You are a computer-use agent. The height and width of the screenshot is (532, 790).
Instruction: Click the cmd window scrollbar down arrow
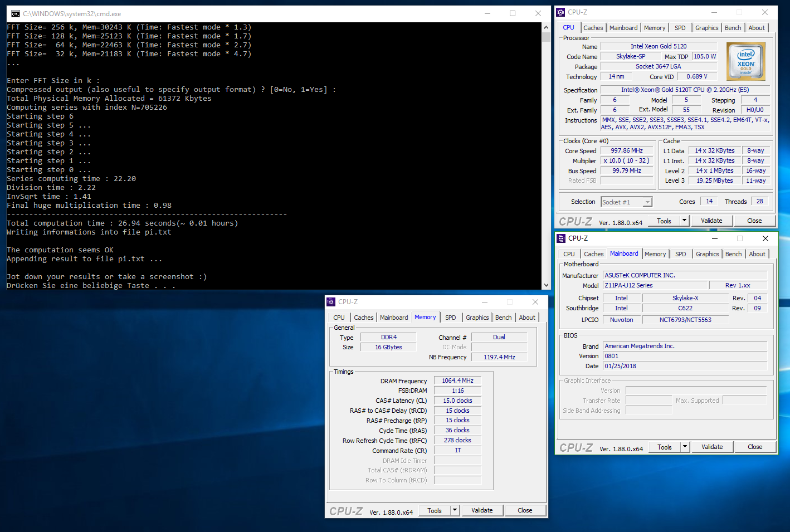[x=546, y=285]
